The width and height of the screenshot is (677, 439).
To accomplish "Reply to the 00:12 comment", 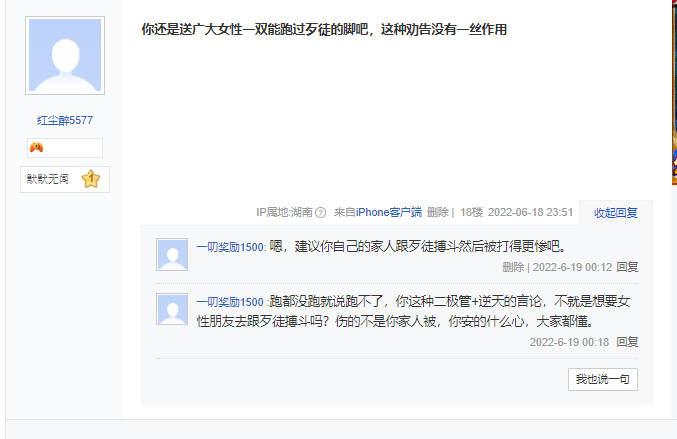I will [x=627, y=267].
